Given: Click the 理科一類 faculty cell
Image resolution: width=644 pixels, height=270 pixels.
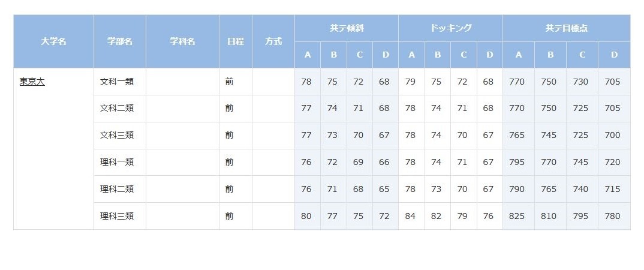Looking at the screenshot, I should click(x=116, y=162).
